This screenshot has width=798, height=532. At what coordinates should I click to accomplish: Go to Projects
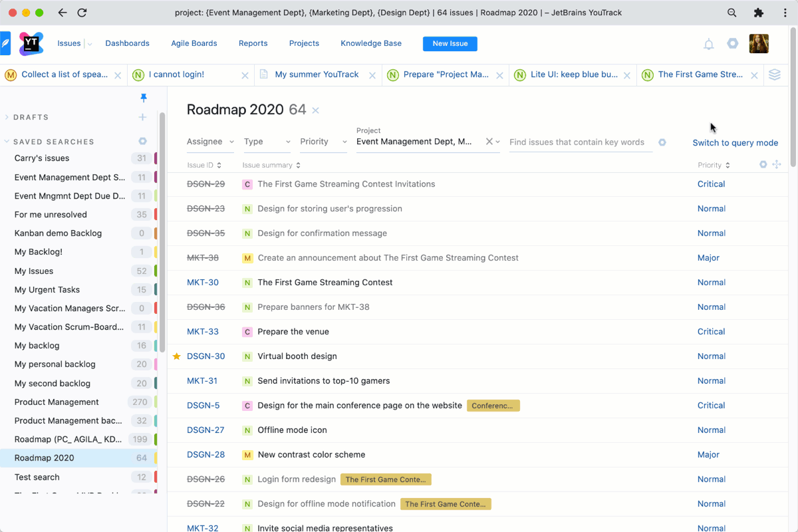tap(304, 43)
